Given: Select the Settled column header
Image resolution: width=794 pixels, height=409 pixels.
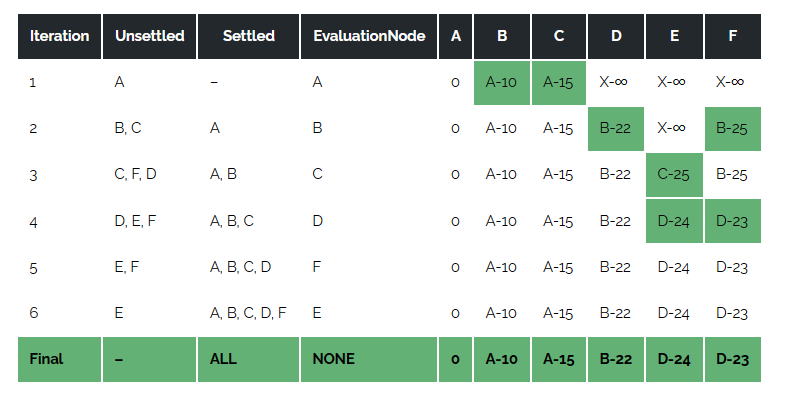Looking at the screenshot, I should point(249,36).
